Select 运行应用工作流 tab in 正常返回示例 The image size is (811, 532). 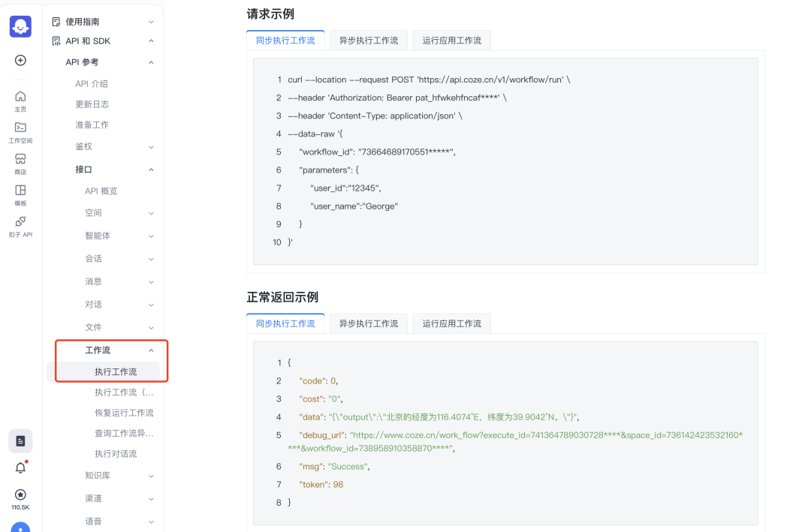pos(451,323)
